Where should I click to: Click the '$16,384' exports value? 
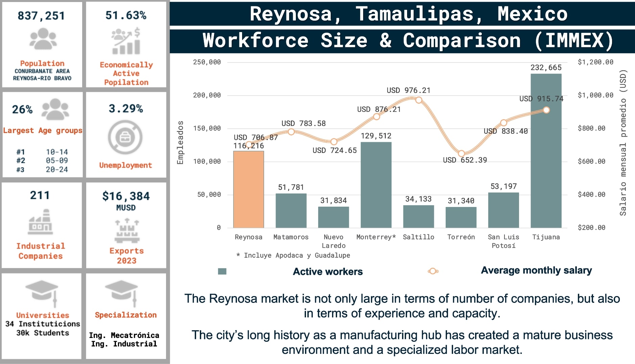click(x=126, y=196)
